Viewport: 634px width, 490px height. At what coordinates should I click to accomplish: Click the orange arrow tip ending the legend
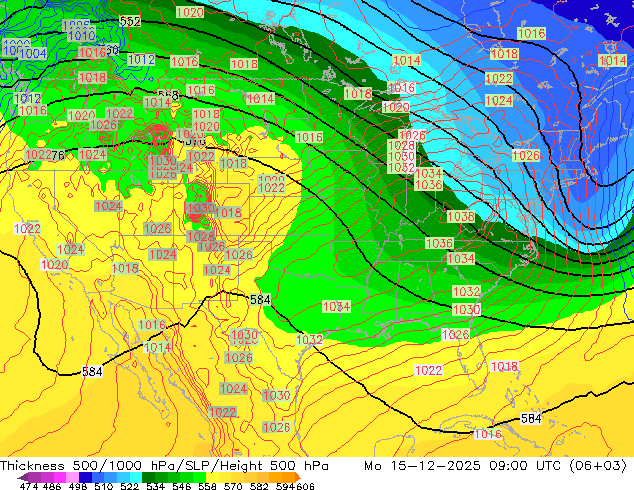point(298,477)
